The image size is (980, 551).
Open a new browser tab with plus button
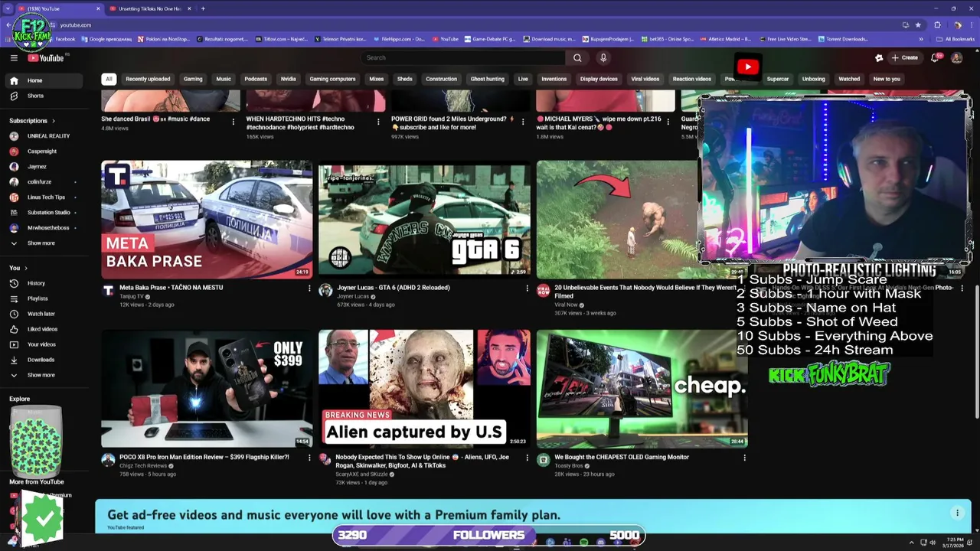203,8
